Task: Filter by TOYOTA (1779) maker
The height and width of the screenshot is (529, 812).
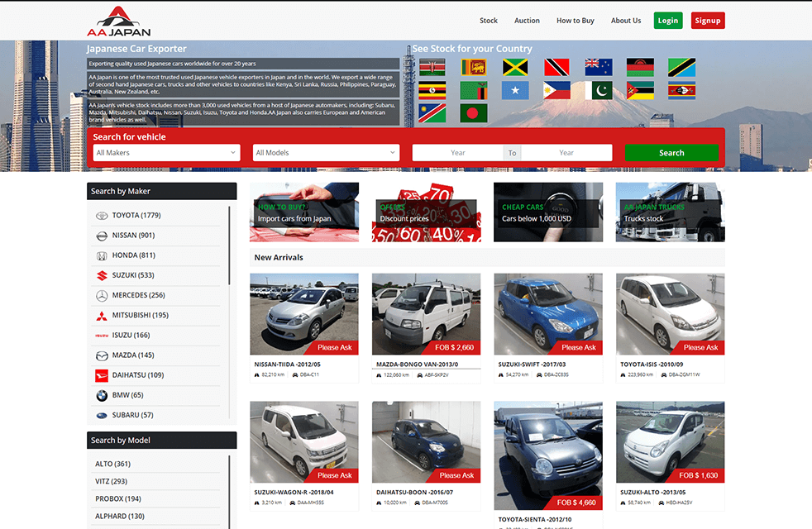Action: pyautogui.click(x=136, y=216)
